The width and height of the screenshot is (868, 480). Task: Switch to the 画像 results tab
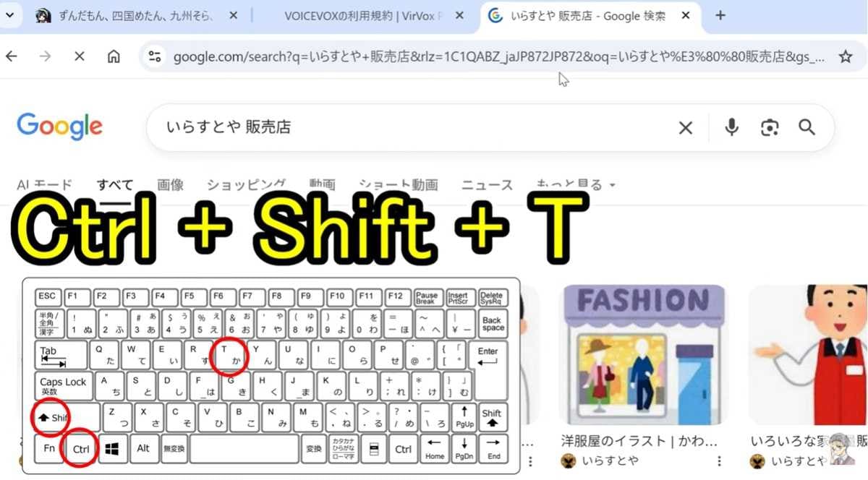coord(171,185)
